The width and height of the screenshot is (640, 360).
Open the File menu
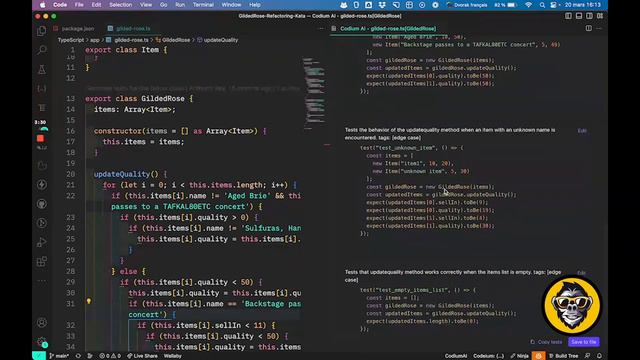[79, 5]
